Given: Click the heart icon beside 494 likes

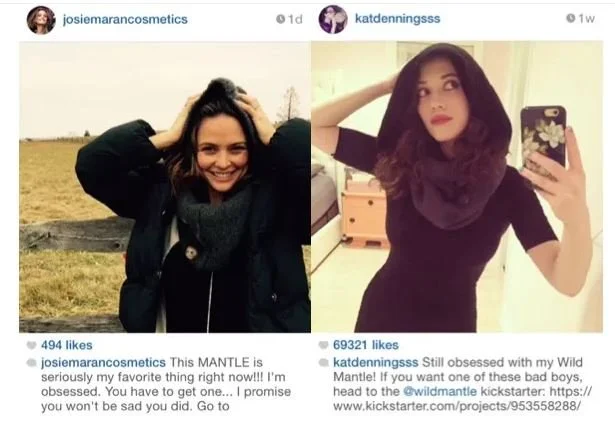Looking at the screenshot, I should pyautogui.click(x=31, y=345).
